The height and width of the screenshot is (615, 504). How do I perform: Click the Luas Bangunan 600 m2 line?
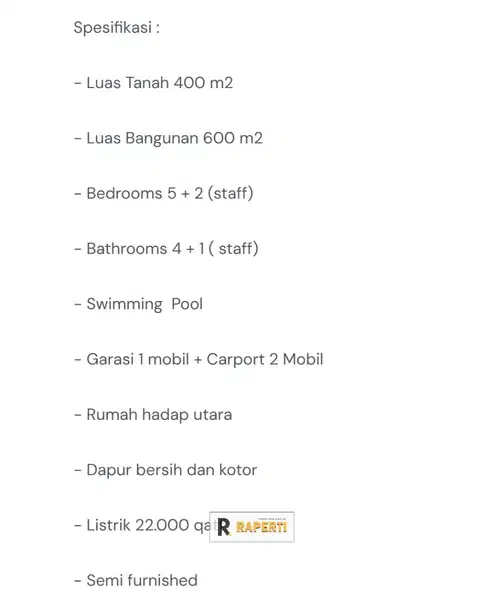(168, 138)
